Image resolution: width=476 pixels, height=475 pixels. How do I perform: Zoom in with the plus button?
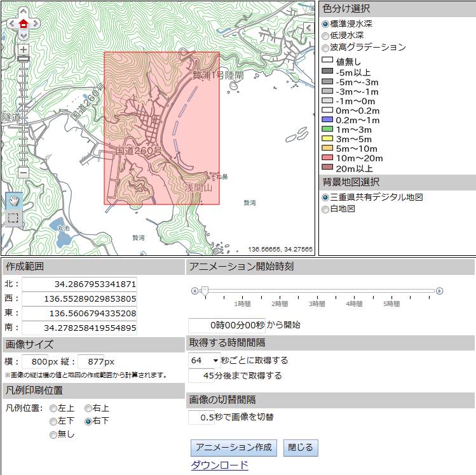click(24, 50)
